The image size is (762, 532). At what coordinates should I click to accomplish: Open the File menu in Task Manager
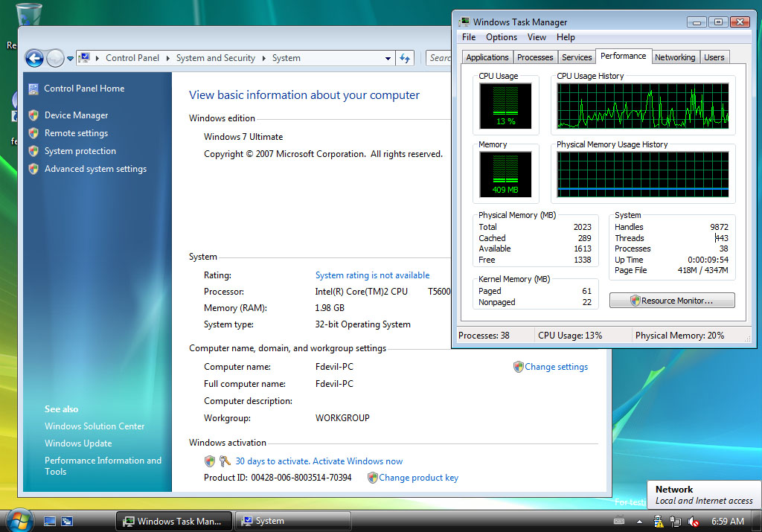pos(469,37)
